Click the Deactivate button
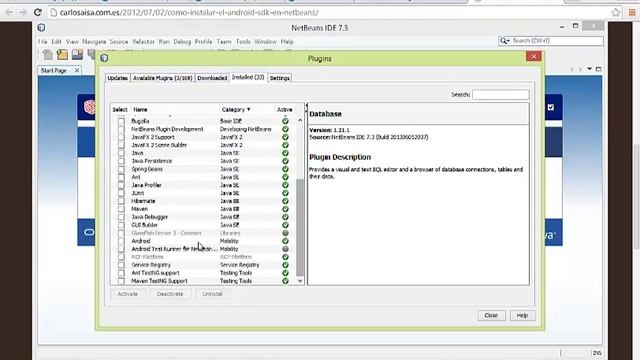The height and width of the screenshot is (360, 640). pyautogui.click(x=170, y=294)
